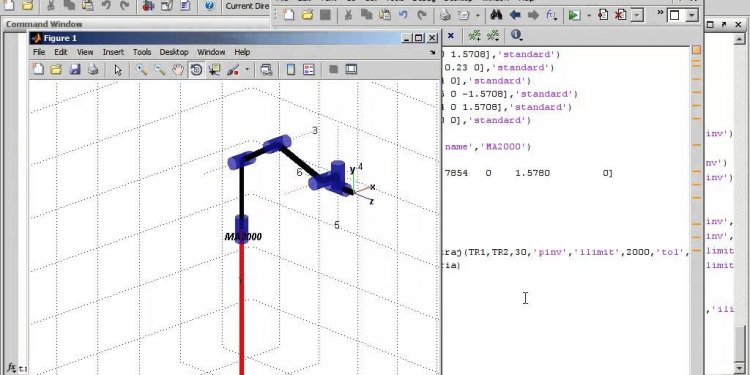The image size is (750, 375).
Task: Open the fx show functions dropdown
Action: (x=551, y=15)
